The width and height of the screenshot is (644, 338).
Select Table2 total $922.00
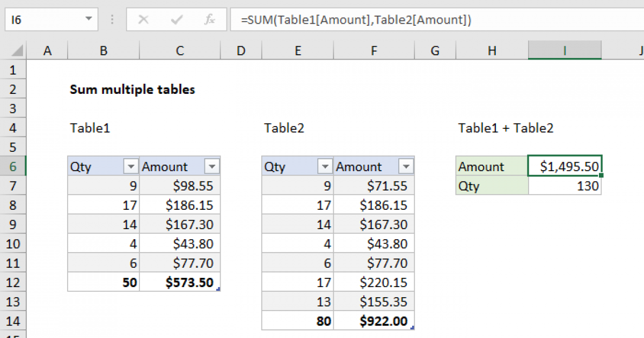(374, 321)
